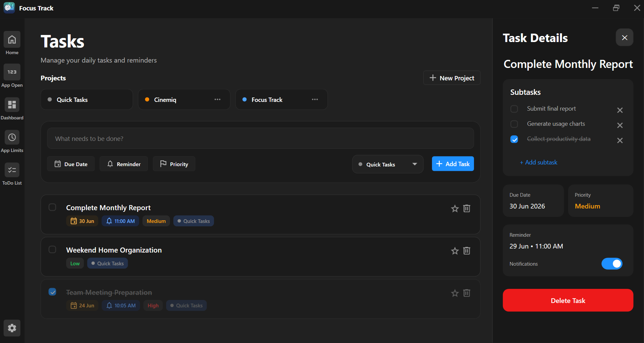Screen dimensions: 644x343
Task: Click Quick Tasks tag on Weekend Home task
Action: 108,263
